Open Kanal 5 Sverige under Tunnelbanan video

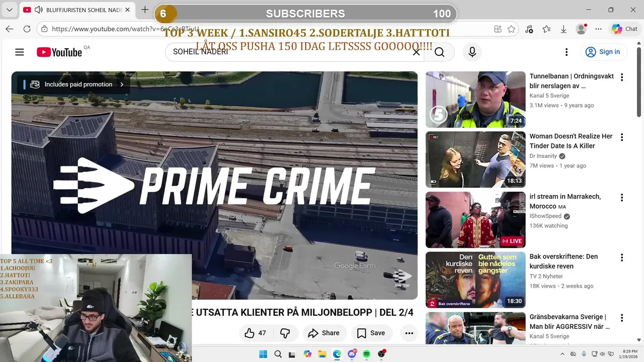[x=549, y=96]
